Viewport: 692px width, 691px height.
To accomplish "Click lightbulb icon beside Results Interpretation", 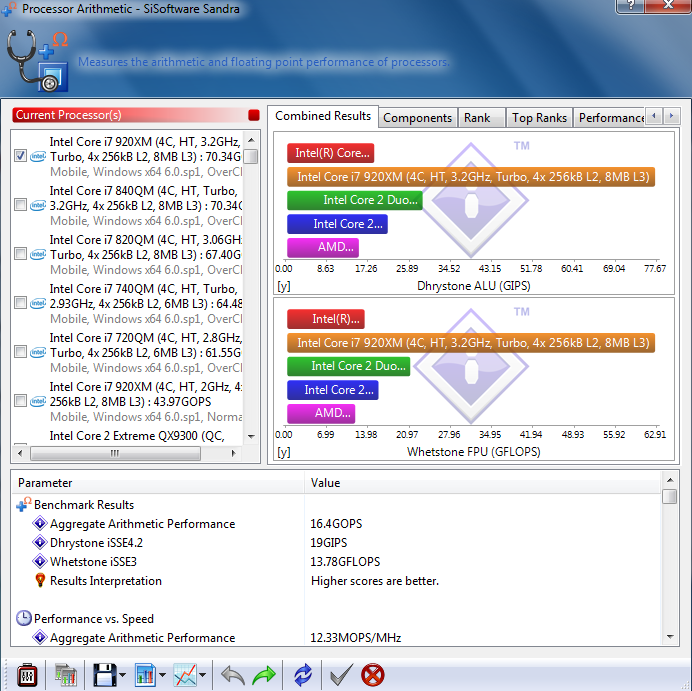I will pos(40,580).
